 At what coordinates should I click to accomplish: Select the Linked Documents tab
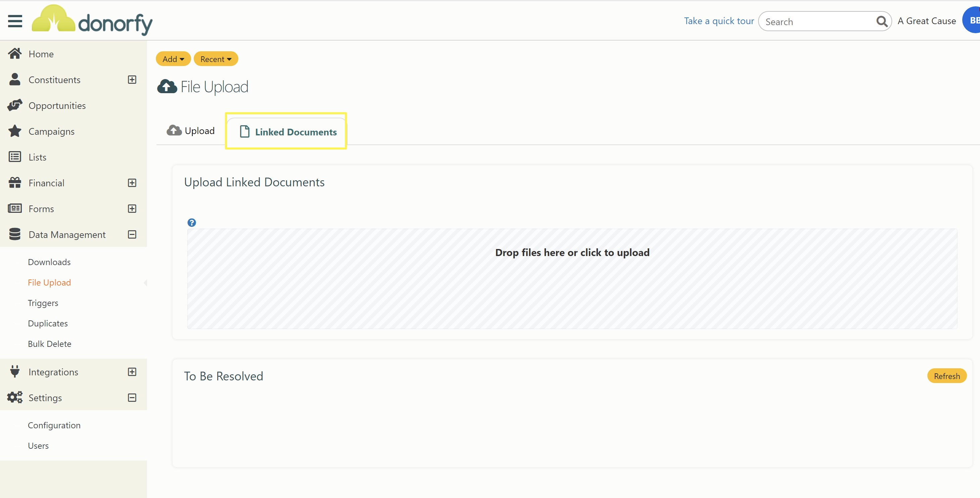point(286,132)
